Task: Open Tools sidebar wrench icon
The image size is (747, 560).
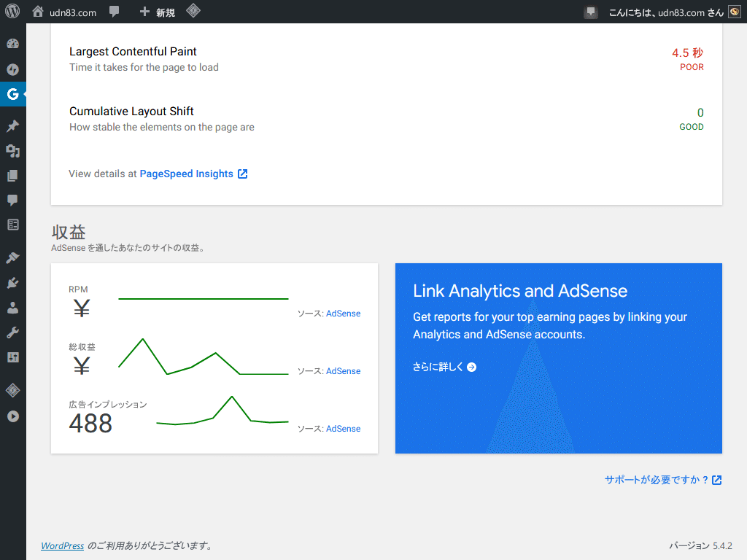Action: click(x=13, y=332)
